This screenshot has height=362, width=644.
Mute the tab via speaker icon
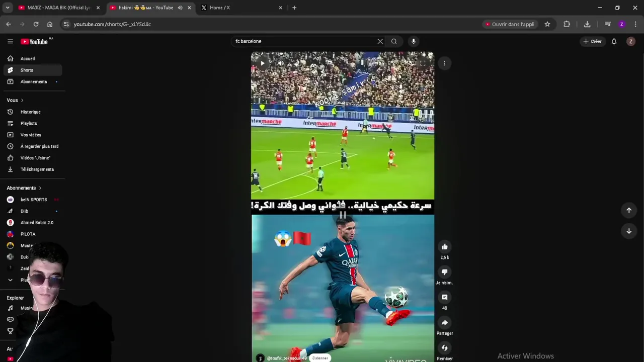[180, 8]
